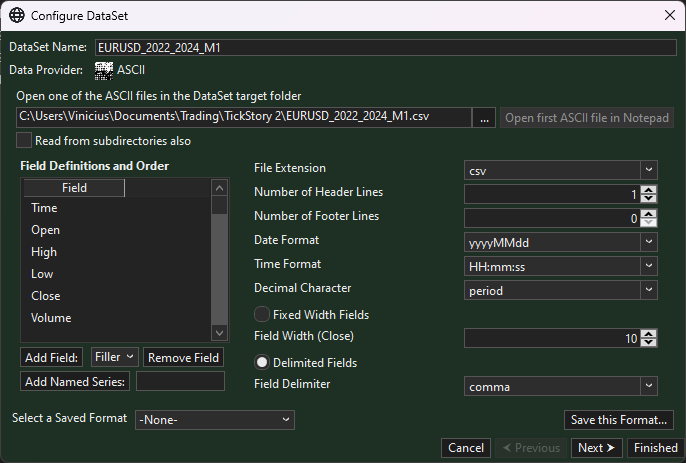Open the Select a Saved Format dropdown

[214, 420]
